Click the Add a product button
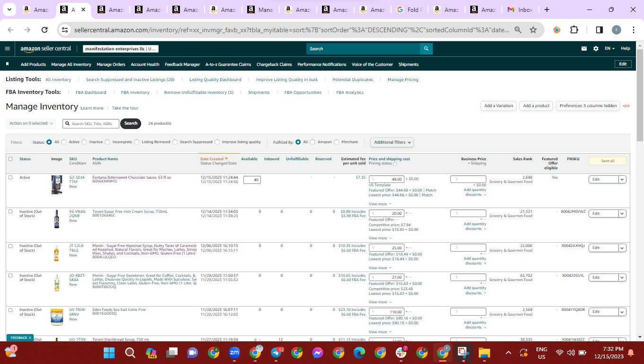Viewport: 644px width, 364px height. tap(537, 106)
